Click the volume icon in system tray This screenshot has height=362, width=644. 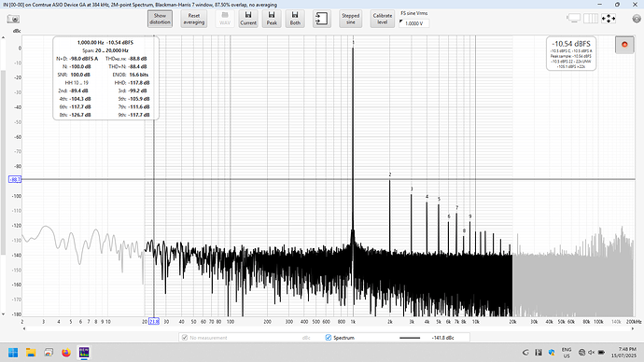(x=592, y=352)
